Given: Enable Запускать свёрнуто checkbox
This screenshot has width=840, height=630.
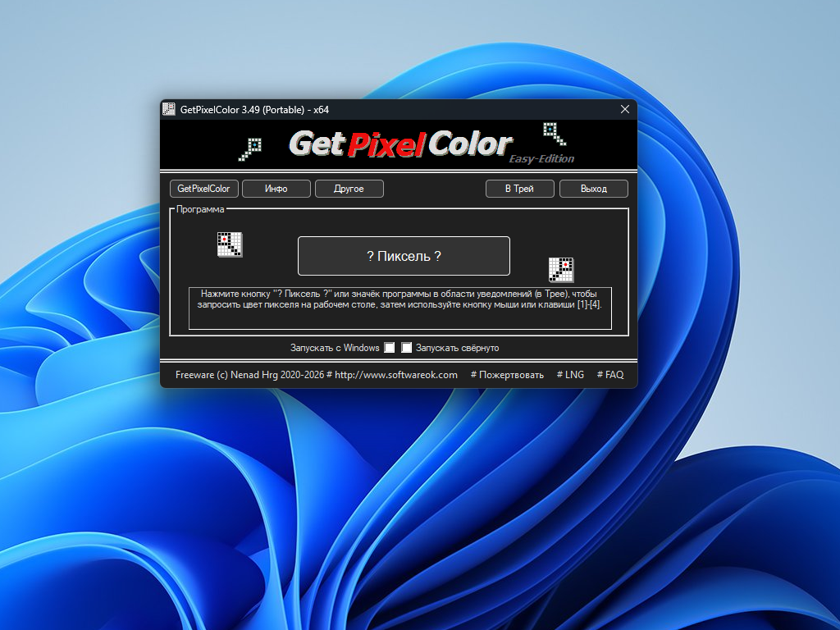Looking at the screenshot, I should pyautogui.click(x=407, y=348).
